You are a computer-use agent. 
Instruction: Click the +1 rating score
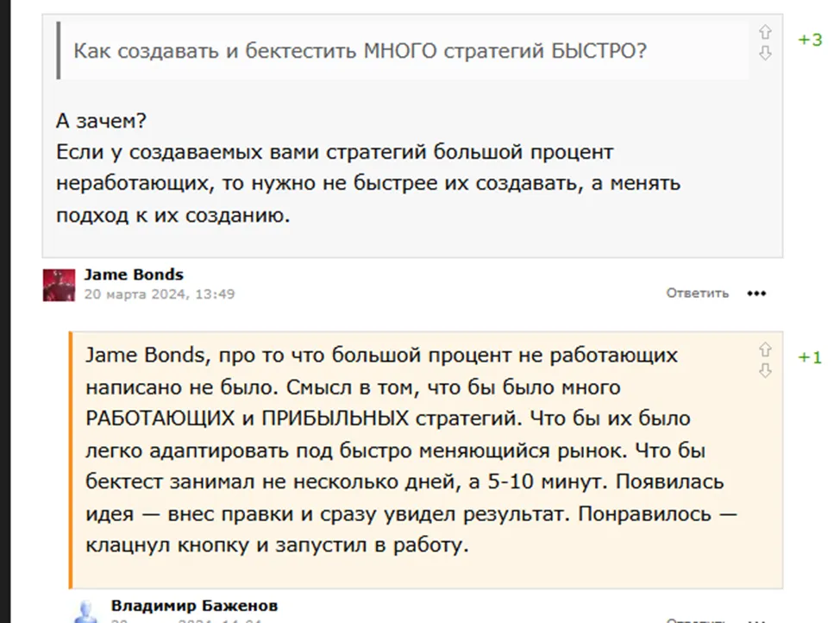(x=810, y=357)
